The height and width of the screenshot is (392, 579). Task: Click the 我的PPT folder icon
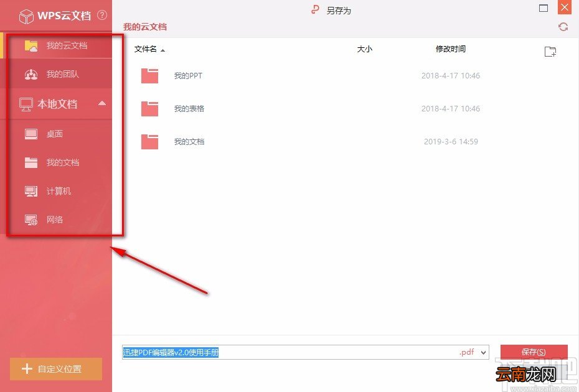[149, 76]
